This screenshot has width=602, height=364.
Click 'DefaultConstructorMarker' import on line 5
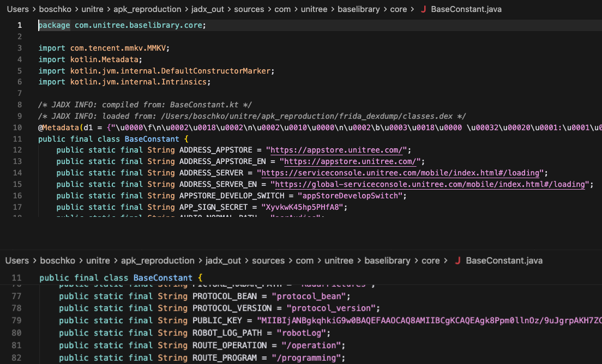point(216,71)
